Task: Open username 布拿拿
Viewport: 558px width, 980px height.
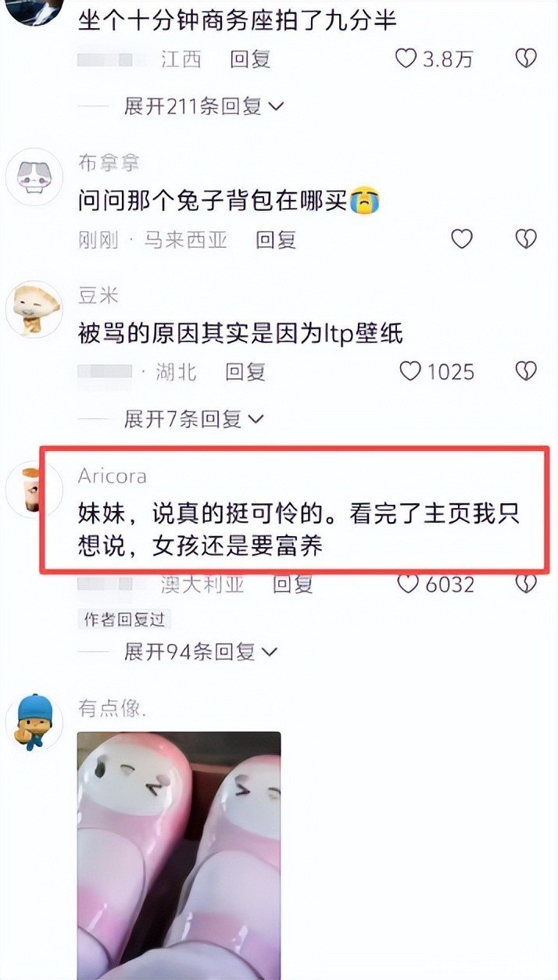Action: [109, 163]
